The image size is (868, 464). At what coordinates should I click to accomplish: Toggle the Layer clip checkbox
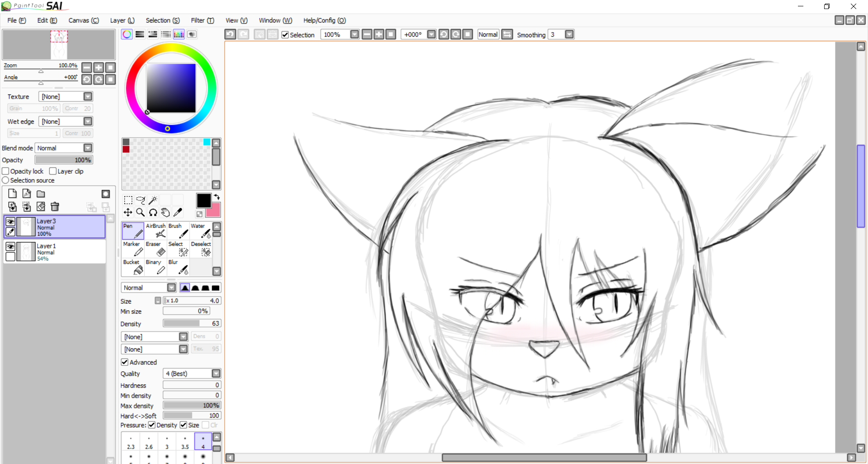click(53, 171)
